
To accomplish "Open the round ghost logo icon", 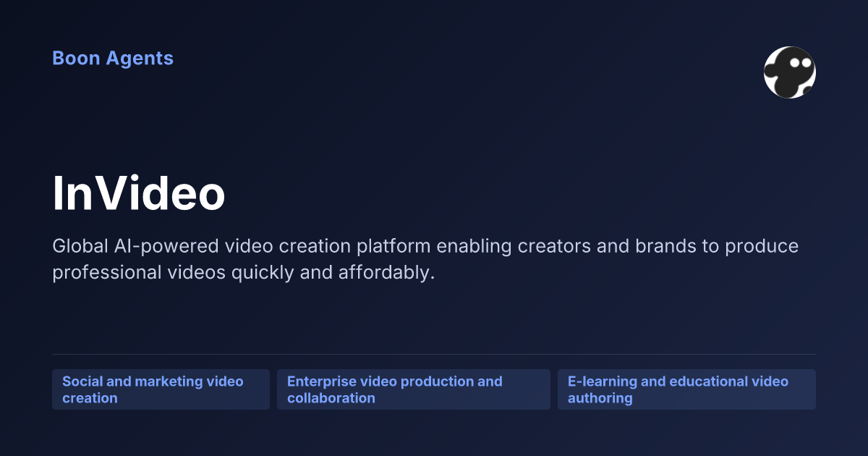I will point(790,72).
